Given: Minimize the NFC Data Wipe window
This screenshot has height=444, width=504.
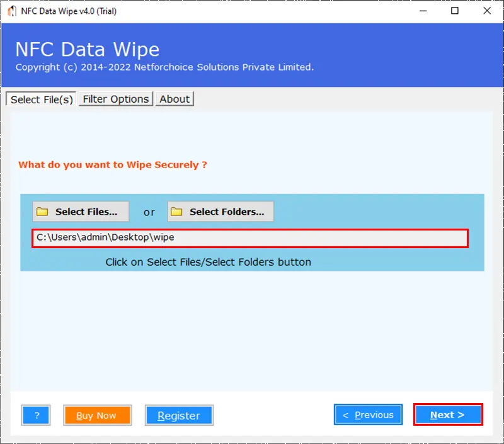Looking at the screenshot, I should click(423, 11).
